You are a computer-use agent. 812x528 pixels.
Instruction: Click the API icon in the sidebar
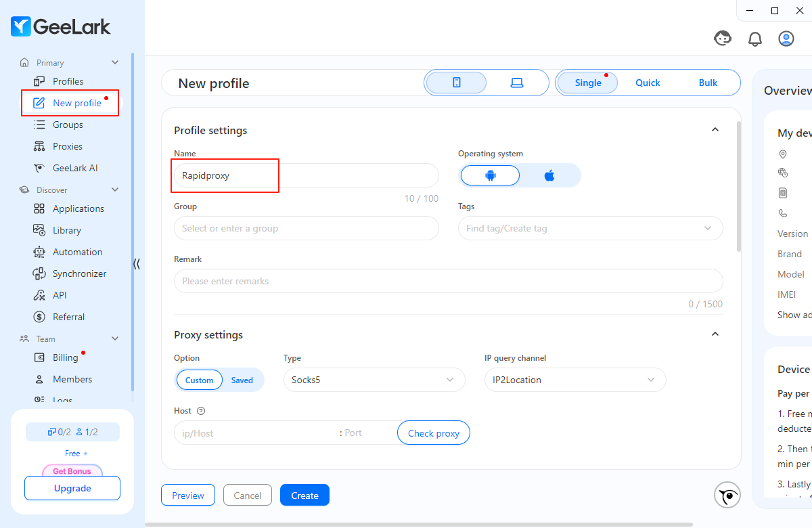point(39,295)
